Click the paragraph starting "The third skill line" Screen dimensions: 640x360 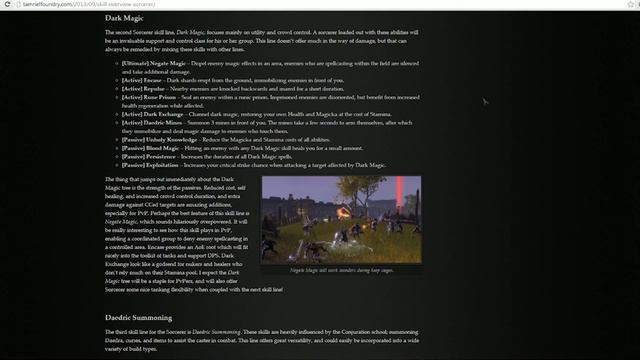coord(262,340)
